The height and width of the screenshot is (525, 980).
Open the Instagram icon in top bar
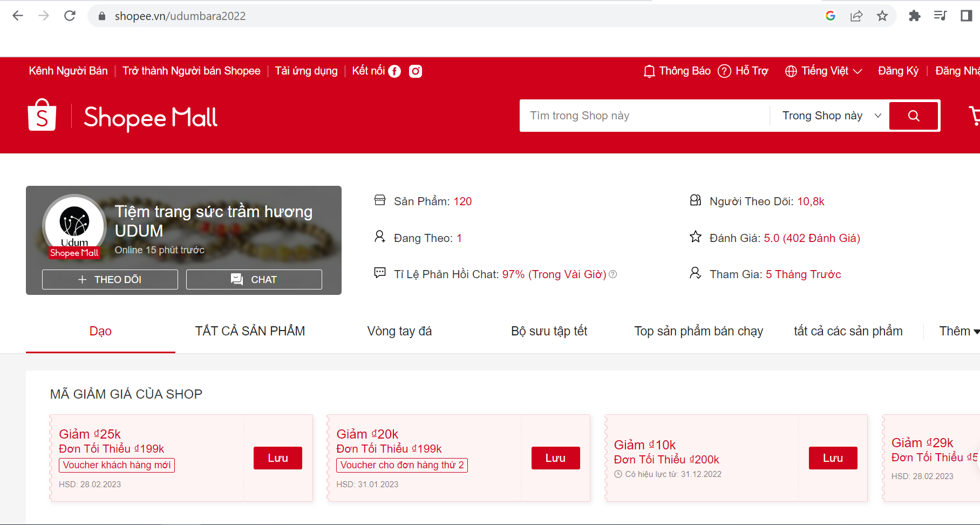pyautogui.click(x=415, y=71)
